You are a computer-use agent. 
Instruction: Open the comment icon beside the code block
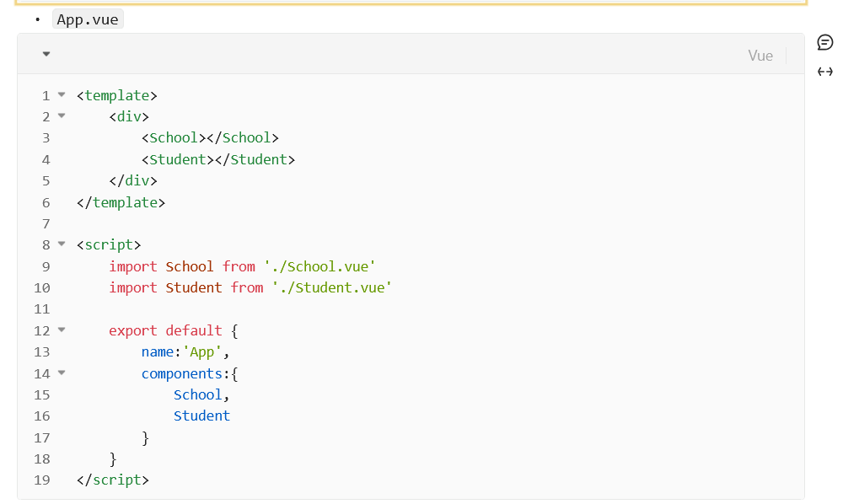point(825,42)
